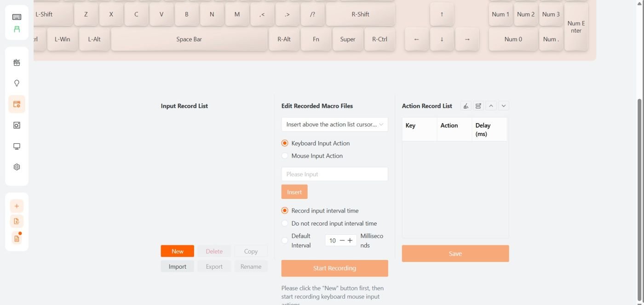
Task: Click the R-Alt key
Action: (x=284, y=39)
